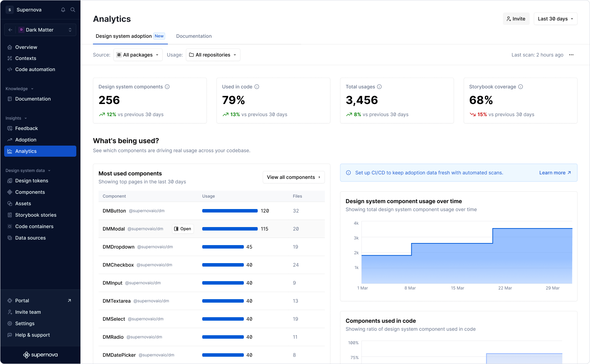
Task: Switch to the Documentation tab
Action: pos(194,36)
